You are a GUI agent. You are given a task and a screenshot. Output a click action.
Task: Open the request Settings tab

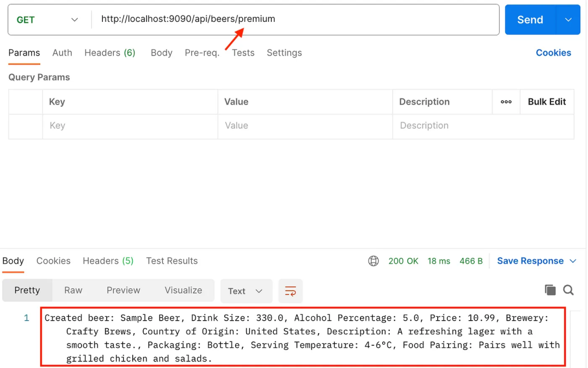(x=284, y=53)
